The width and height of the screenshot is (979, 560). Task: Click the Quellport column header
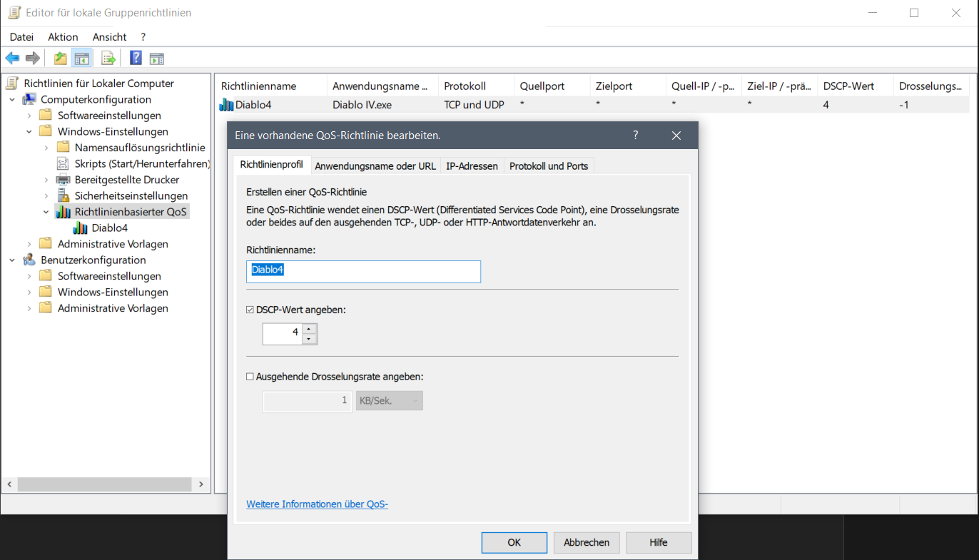click(552, 86)
